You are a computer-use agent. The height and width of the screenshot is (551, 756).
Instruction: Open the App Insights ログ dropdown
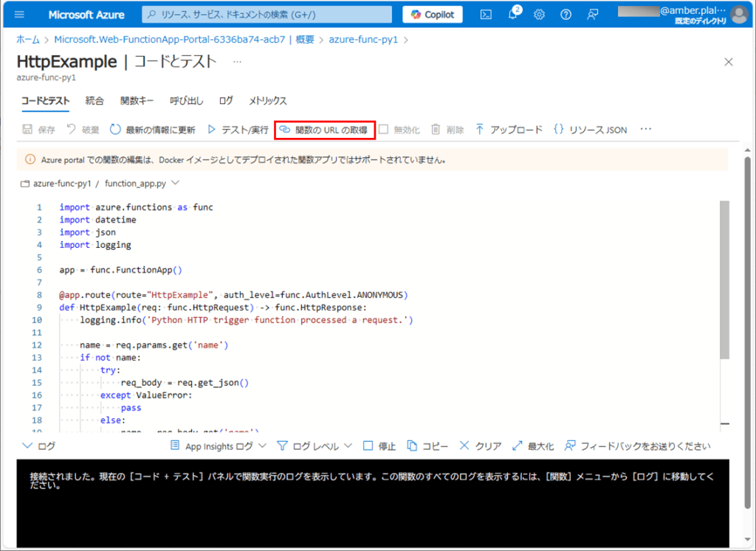pyautogui.click(x=219, y=446)
